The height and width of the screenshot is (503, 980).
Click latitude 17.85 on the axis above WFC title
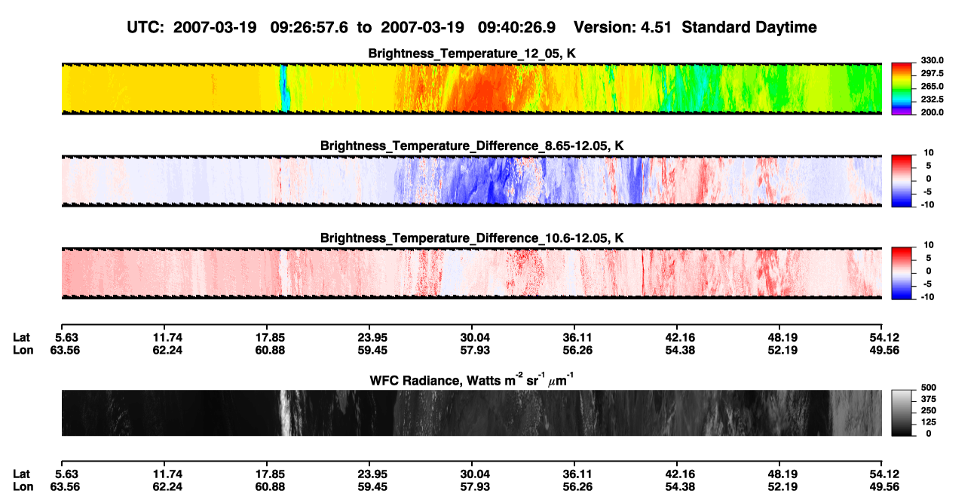(270, 337)
